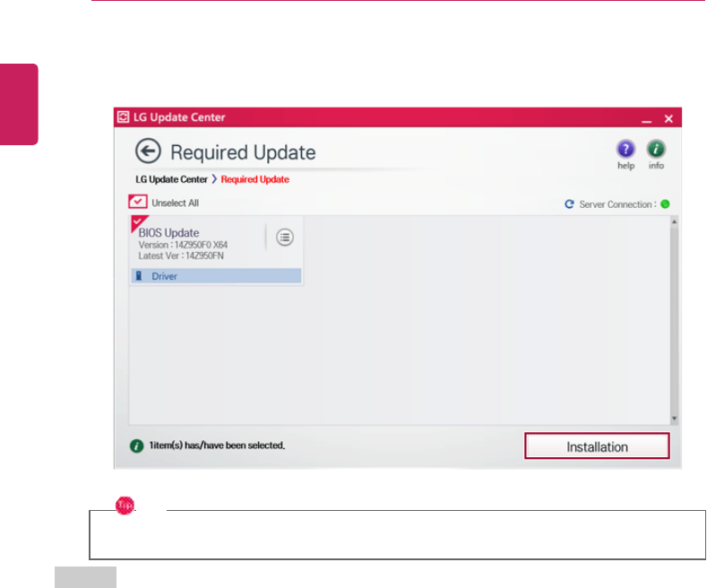Click the Latest Ver : 14Z950FN text

coord(181,255)
